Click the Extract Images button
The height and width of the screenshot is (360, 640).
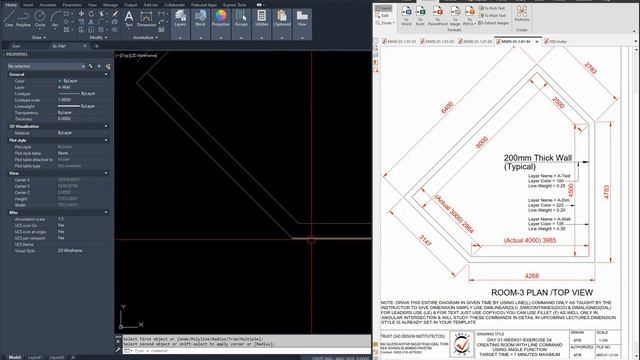click(x=493, y=23)
